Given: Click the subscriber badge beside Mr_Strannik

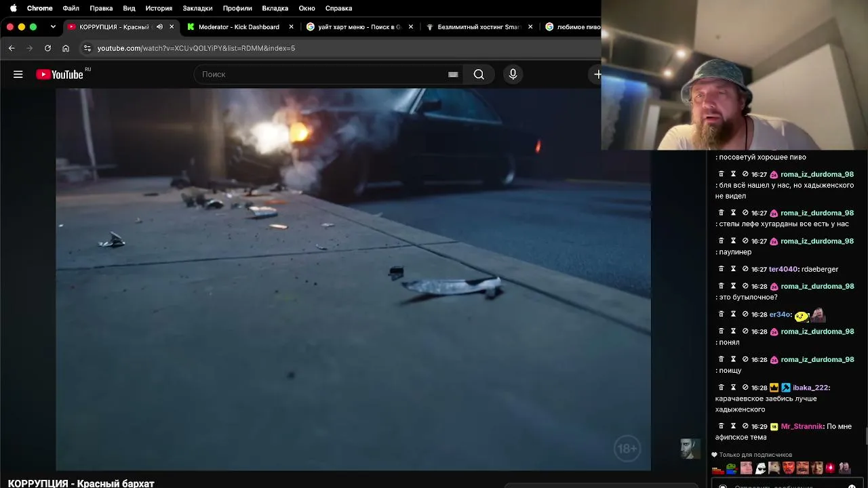Looking at the screenshot, I should click(x=774, y=426).
